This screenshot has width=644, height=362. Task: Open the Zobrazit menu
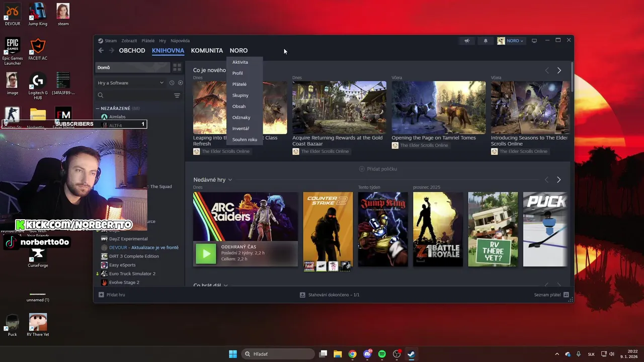point(129,41)
